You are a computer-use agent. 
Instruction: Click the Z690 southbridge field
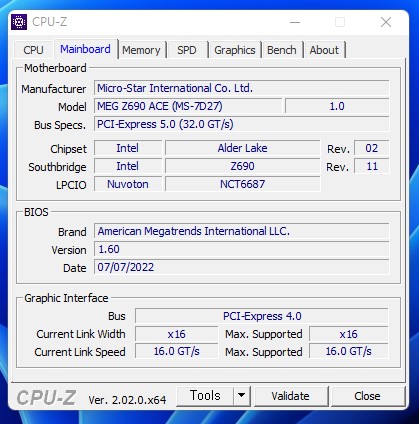pyautogui.click(x=243, y=166)
